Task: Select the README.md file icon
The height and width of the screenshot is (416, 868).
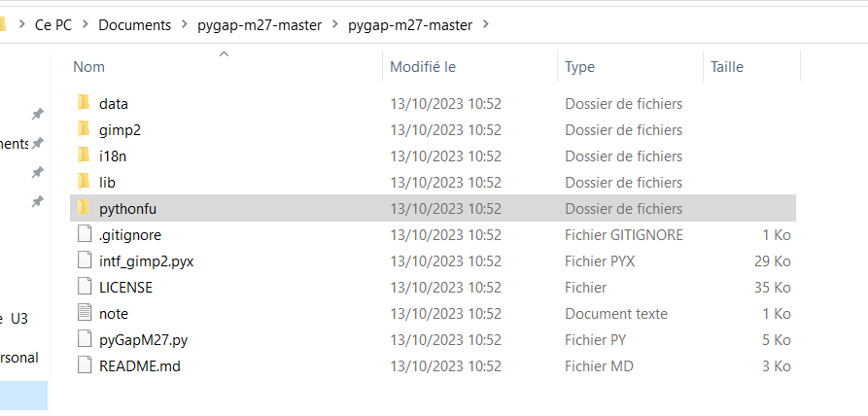Action: pyautogui.click(x=84, y=365)
